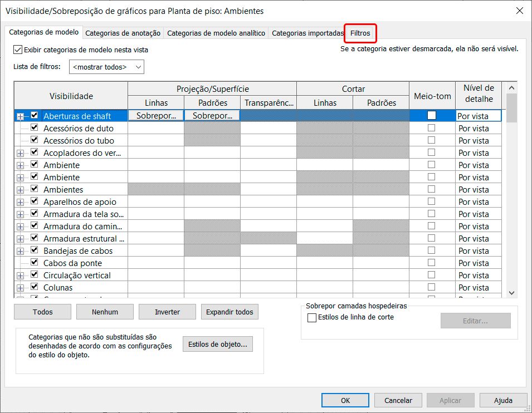The height and width of the screenshot is (413, 532).
Task: Select the Por vista cell for Aberturas de shaft
Action: [x=478, y=116]
